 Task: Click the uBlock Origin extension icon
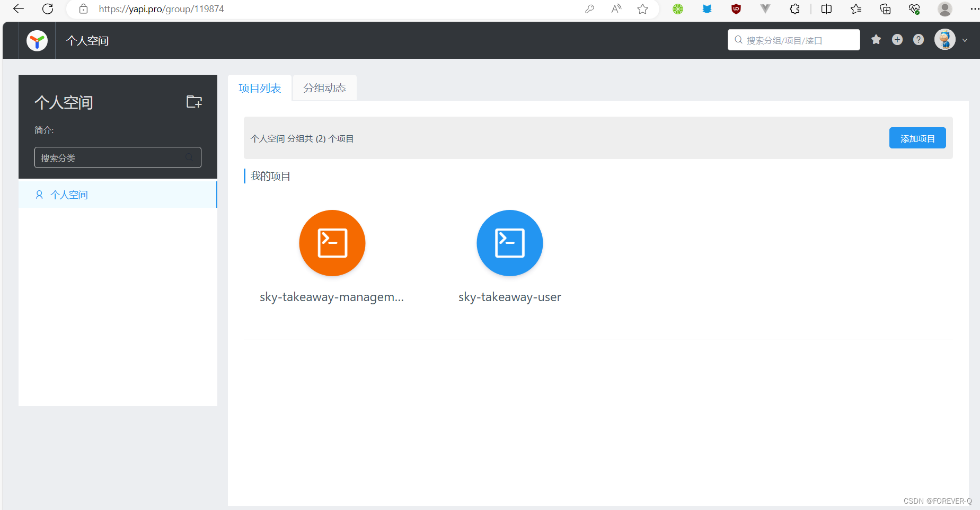736,9
